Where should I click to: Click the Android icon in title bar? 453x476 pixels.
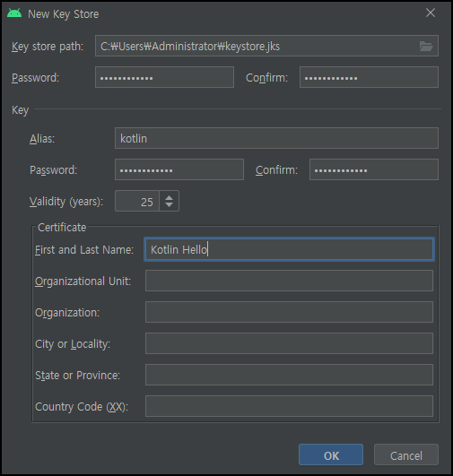tap(14, 13)
